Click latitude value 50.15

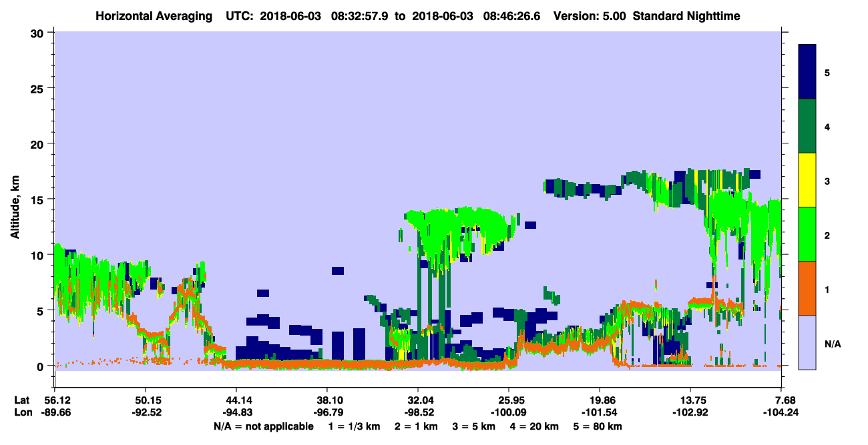tap(145, 400)
